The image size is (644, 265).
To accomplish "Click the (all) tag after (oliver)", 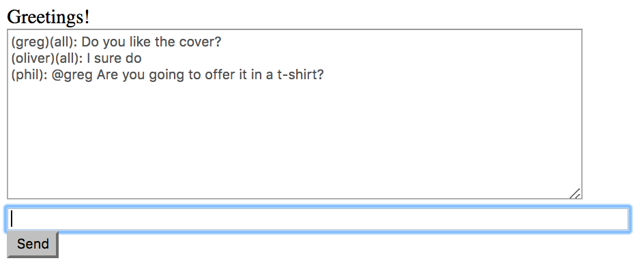I will [67, 59].
